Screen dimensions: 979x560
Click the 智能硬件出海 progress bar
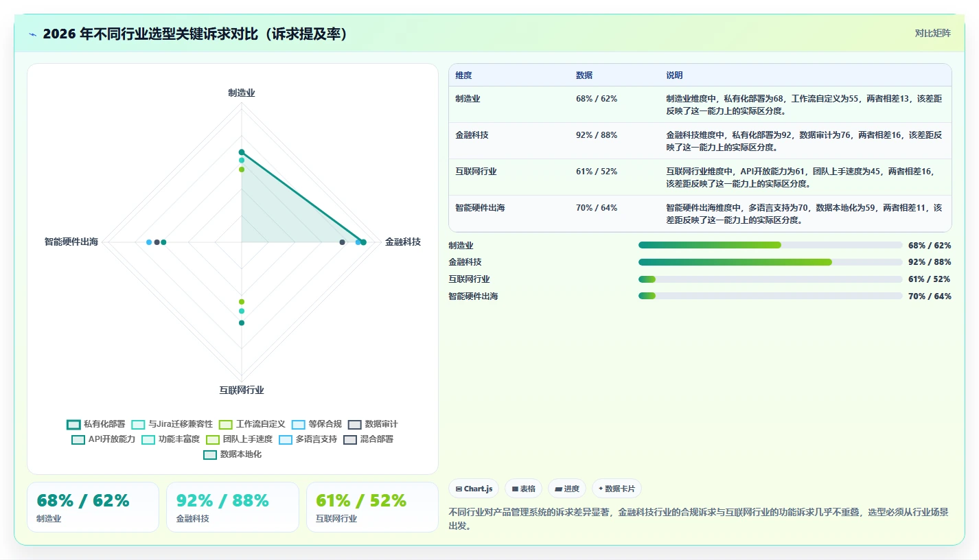tap(770, 296)
